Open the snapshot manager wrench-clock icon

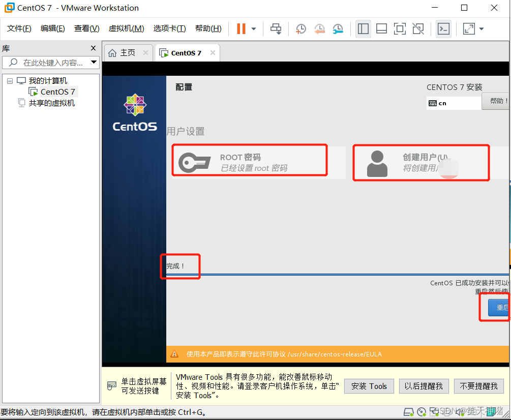point(338,28)
